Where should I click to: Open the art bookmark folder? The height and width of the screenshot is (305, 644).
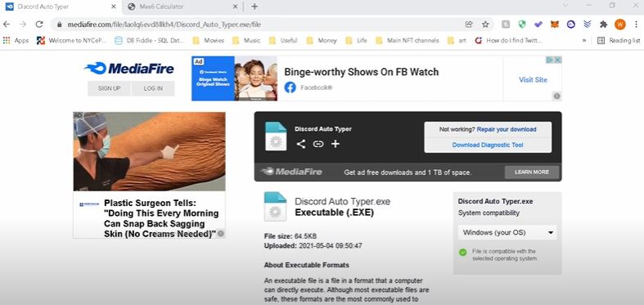point(457,40)
